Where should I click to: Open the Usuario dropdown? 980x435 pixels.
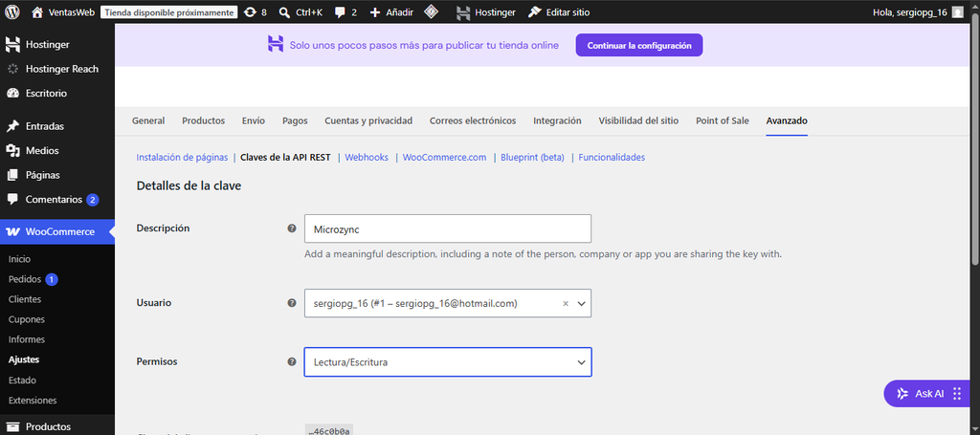point(448,303)
